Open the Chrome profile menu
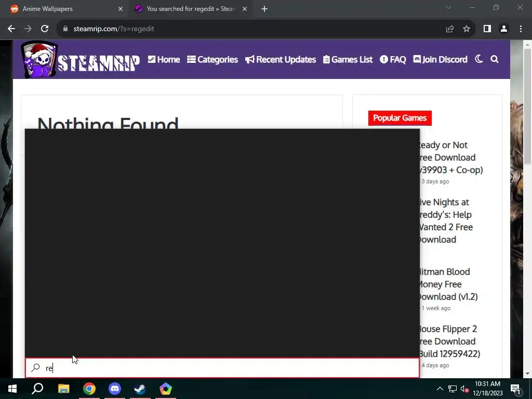 [504, 29]
